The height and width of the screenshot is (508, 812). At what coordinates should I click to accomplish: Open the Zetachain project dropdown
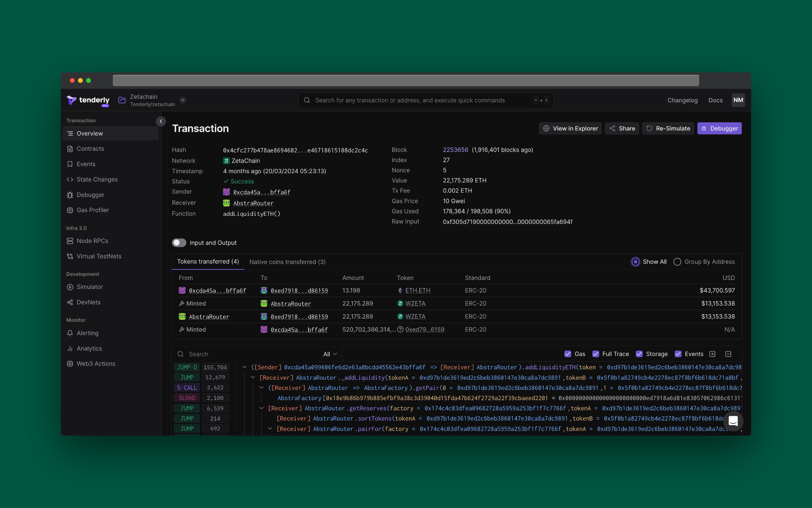pos(183,100)
